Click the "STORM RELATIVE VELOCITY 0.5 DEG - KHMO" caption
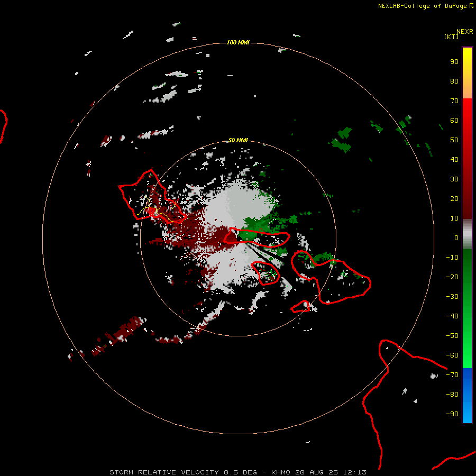The image size is (476, 476). tap(200, 472)
